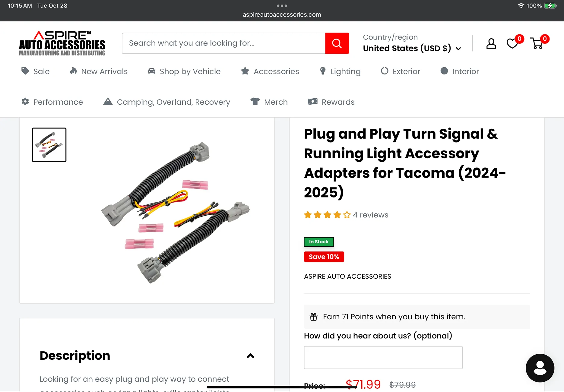Click the red search magnifier button
564x392 pixels.
pos(337,43)
